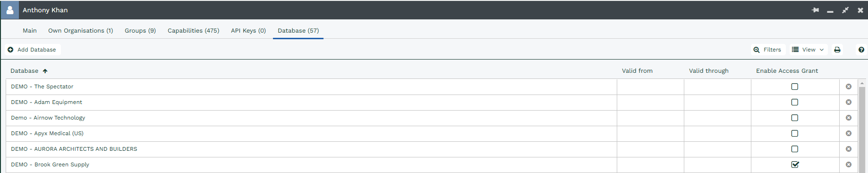Image resolution: width=868 pixels, height=173 pixels.
Task: Pin the Anthony Khan window
Action: click(816, 10)
